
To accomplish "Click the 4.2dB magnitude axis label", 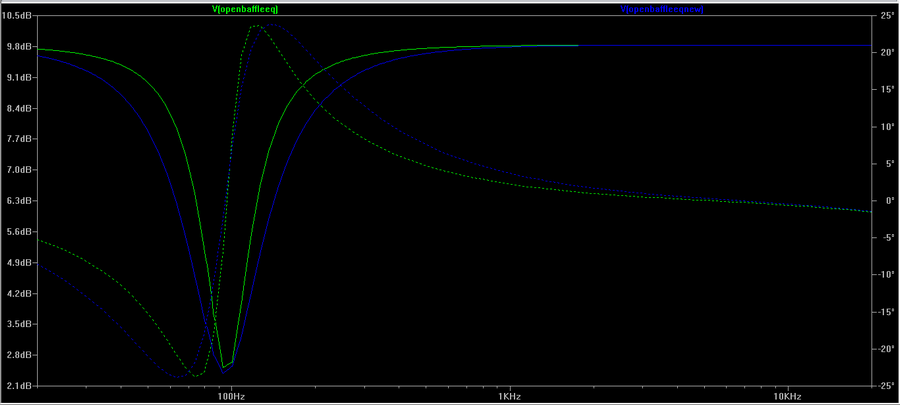I will pos(21,294).
